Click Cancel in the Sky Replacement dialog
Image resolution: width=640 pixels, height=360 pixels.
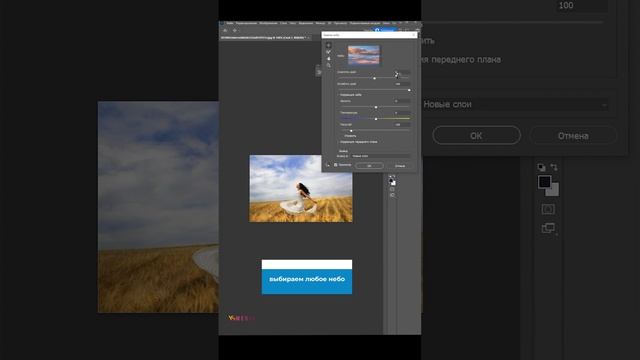point(400,166)
